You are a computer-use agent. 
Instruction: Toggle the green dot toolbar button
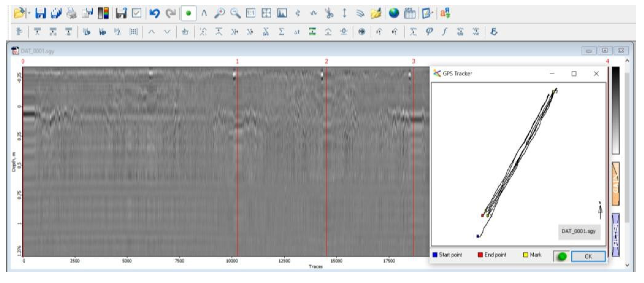coord(189,13)
